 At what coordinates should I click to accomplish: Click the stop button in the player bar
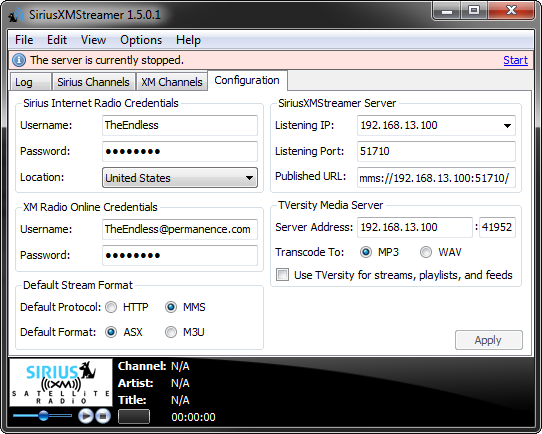[103, 416]
